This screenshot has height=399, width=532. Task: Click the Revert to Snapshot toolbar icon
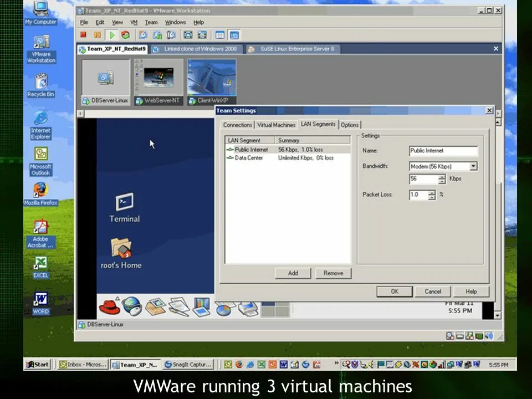tap(157, 35)
